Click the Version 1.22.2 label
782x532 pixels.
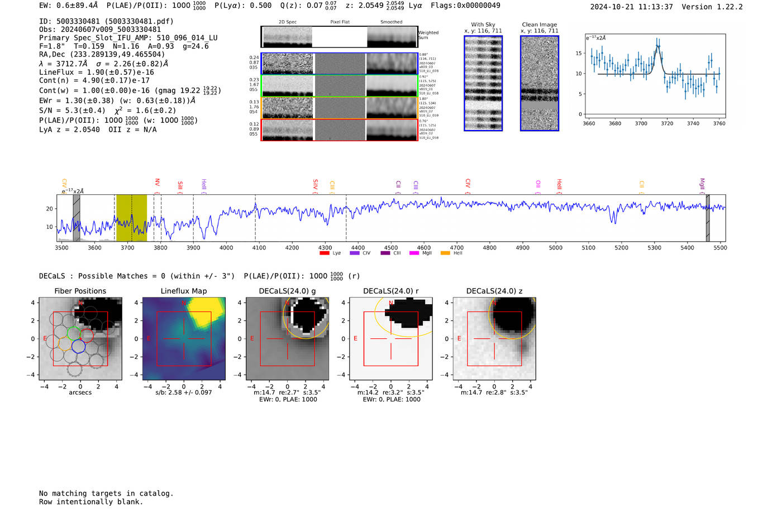(712, 7)
